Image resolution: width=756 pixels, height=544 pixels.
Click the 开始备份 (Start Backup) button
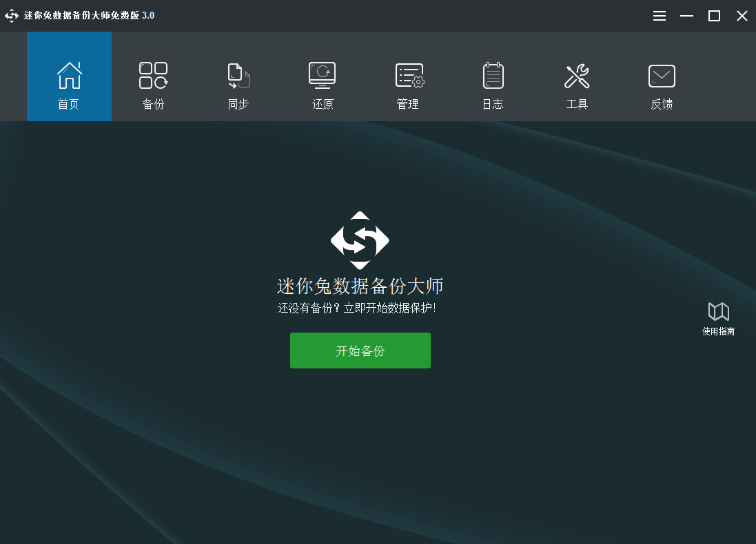click(x=360, y=351)
